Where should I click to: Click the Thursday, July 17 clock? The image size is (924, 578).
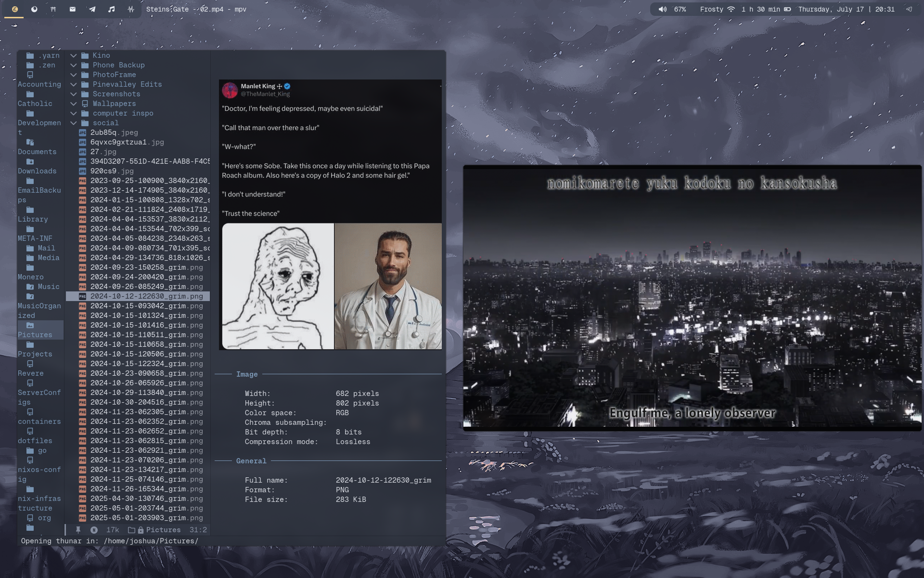click(x=846, y=9)
